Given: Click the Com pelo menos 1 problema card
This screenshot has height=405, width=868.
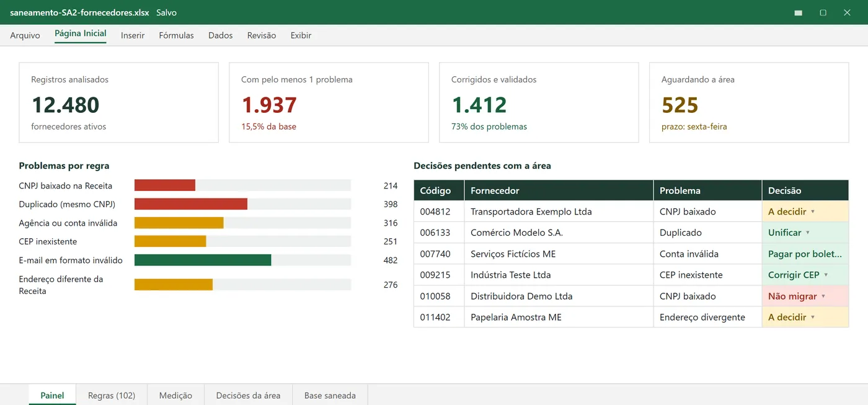Looking at the screenshot, I should click(329, 102).
